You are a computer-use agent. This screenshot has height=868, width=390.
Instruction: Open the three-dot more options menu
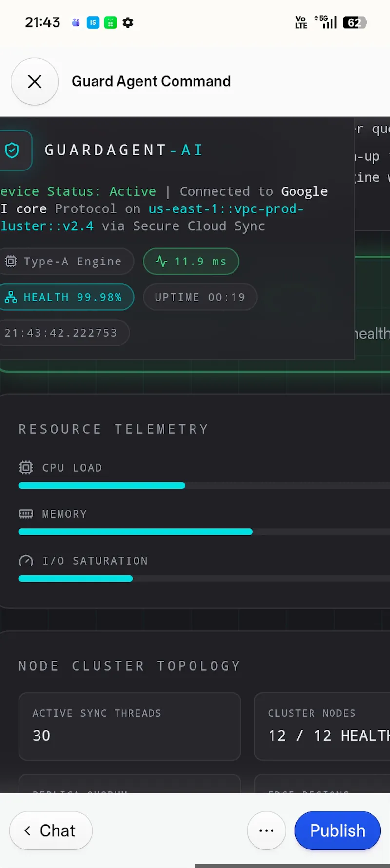[x=266, y=830]
